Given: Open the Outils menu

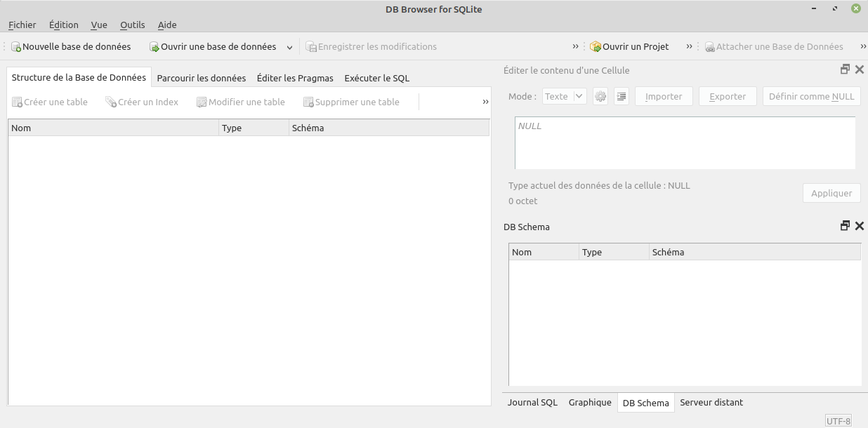Looking at the screenshot, I should tap(132, 25).
